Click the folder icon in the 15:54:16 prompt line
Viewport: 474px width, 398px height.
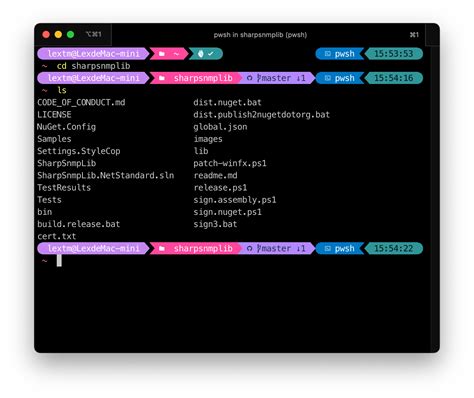[162, 78]
